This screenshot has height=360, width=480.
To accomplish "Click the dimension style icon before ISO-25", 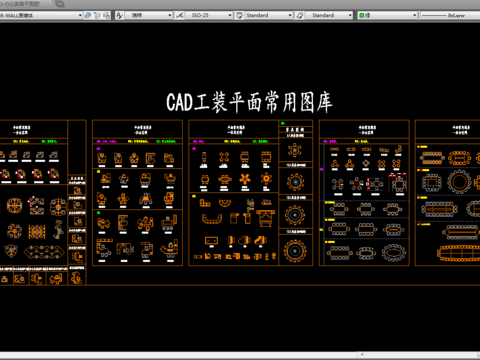I will 180,15.
